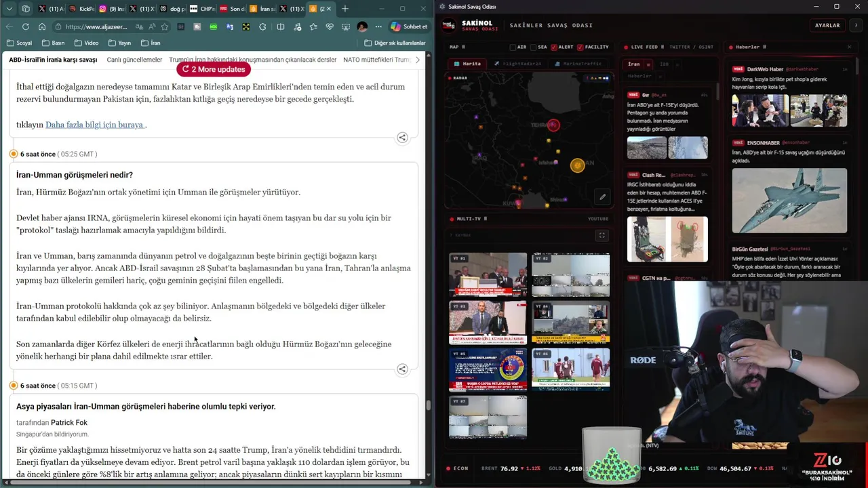
Task: Open YT #5 stream thumbnail
Action: tap(488, 370)
